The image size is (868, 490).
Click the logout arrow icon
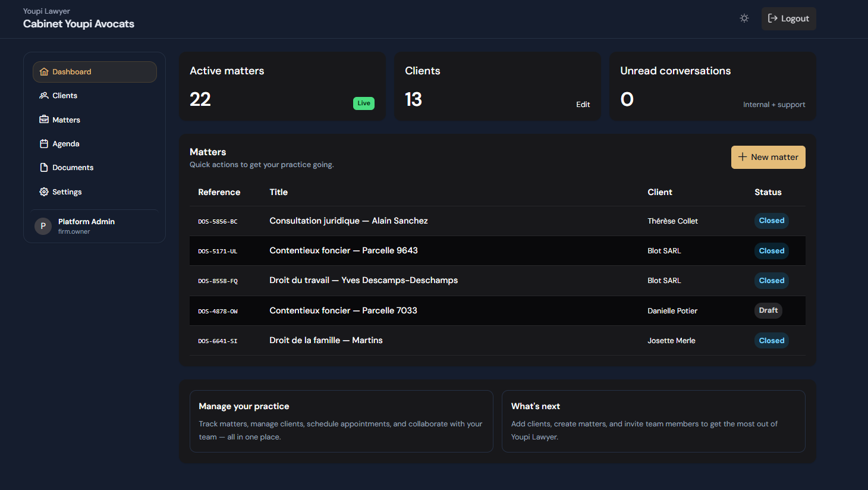(773, 18)
